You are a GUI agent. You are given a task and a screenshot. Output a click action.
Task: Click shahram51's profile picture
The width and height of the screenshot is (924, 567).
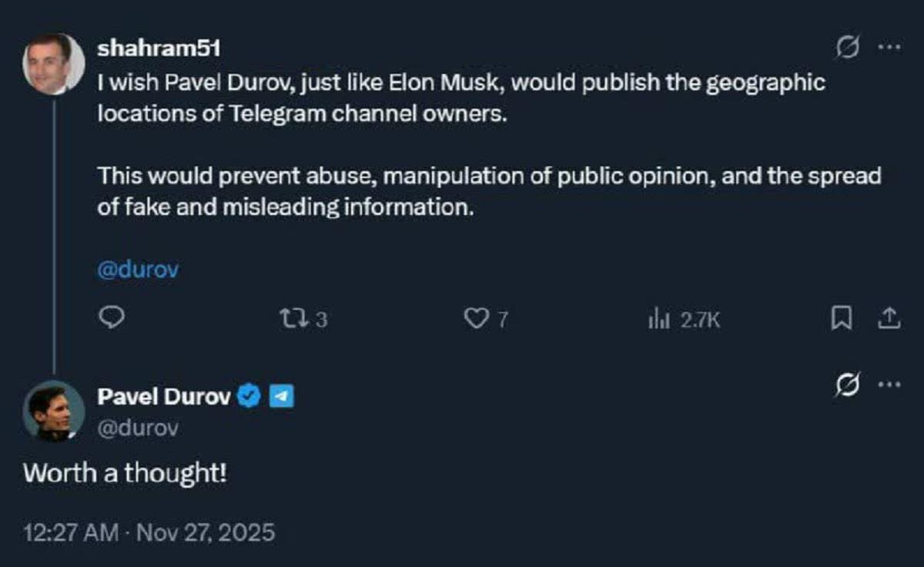click(53, 63)
